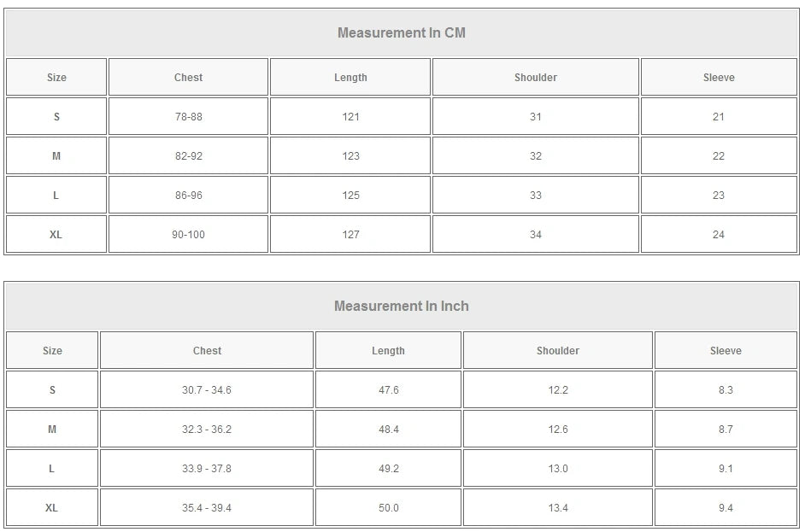Select the Shoulder header in the Inch table
The width and height of the screenshot is (805, 532).
click(x=557, y=351)
